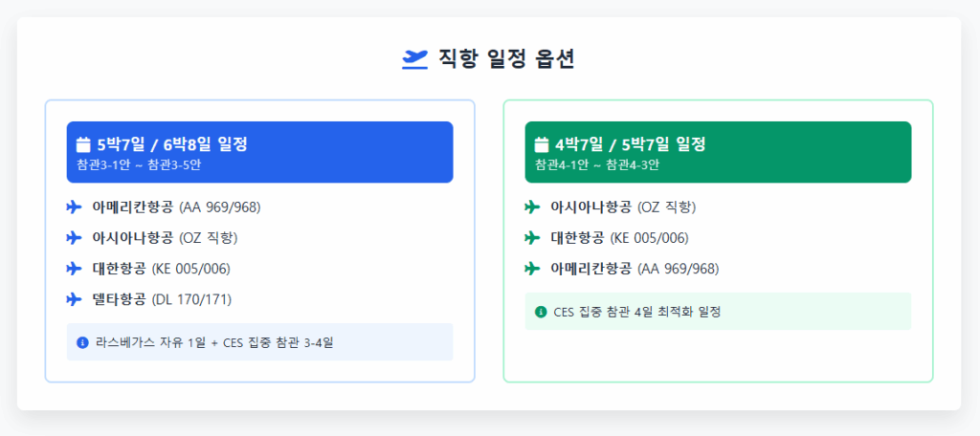
Task: Click the 참관4-1안 ~ 참관4-3안 subtitle
Action: tap(597, 165)
